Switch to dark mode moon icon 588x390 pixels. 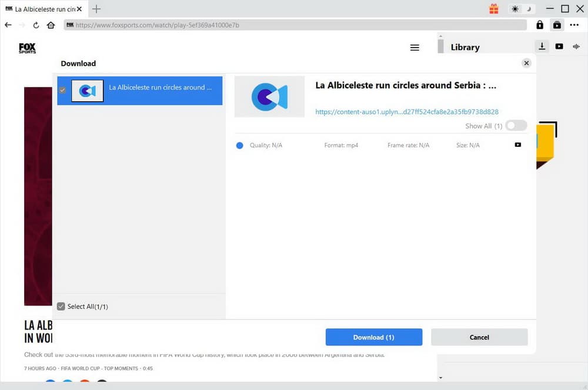[x=528, y=9]
